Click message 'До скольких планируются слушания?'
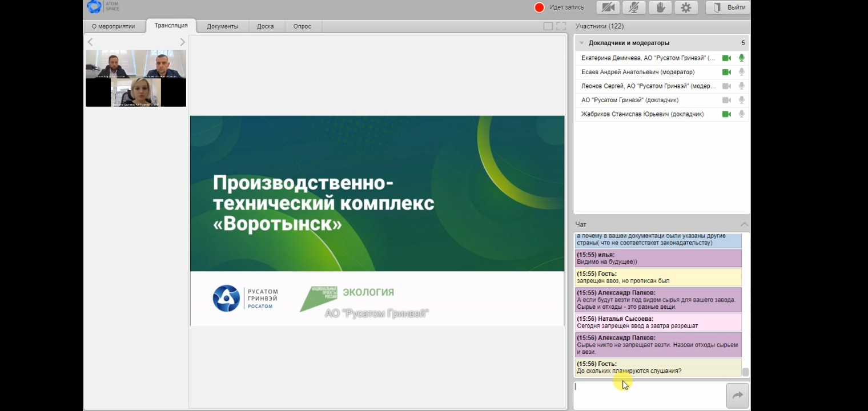Image resolution: width=868 pixels, height=411 pixels. pos(658,368)
